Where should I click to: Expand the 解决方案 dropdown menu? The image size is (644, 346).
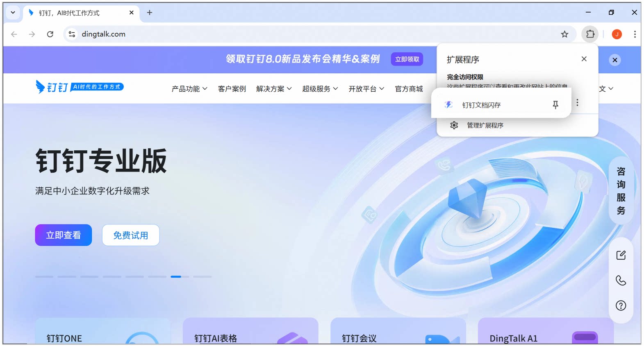click(274, 89)
